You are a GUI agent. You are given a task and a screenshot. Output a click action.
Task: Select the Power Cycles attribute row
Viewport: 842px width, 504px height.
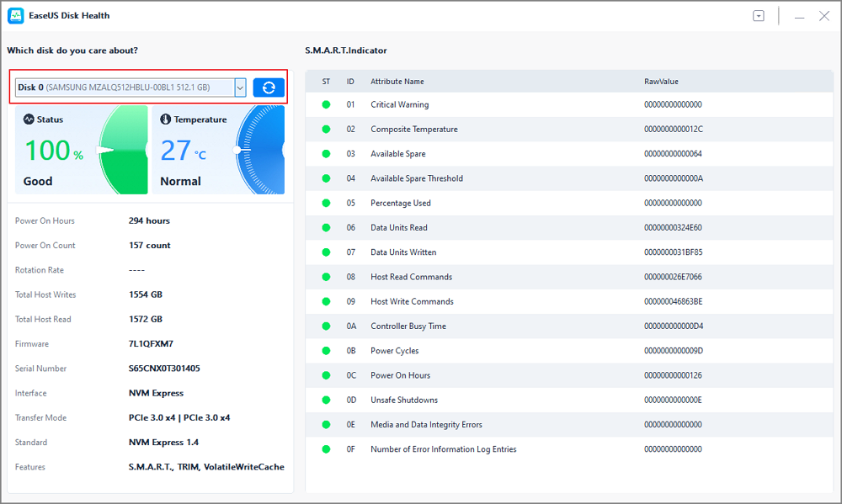point(505,351)
